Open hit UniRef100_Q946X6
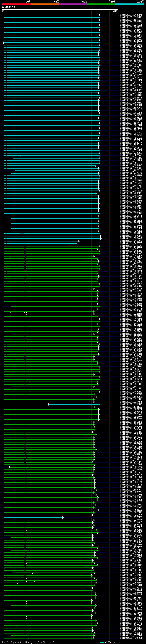 click(x=131, y=42)
